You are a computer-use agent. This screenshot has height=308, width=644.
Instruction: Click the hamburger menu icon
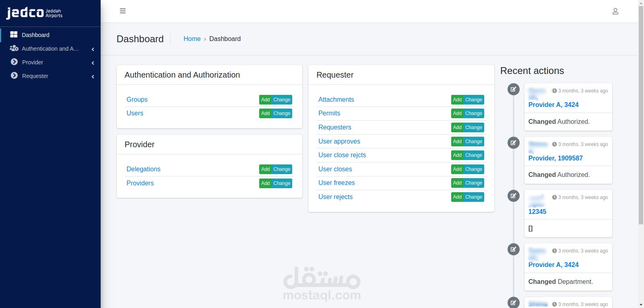tap(123, 11)
